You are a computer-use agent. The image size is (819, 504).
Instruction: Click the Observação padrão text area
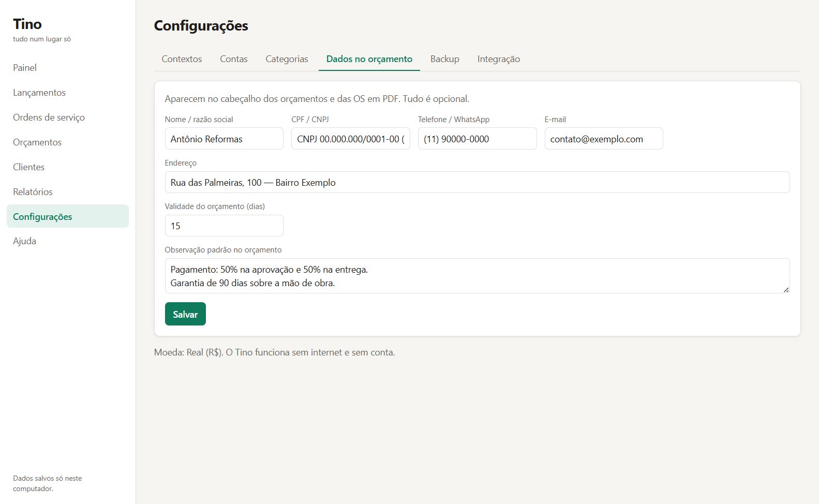click(x=478, y=276)
